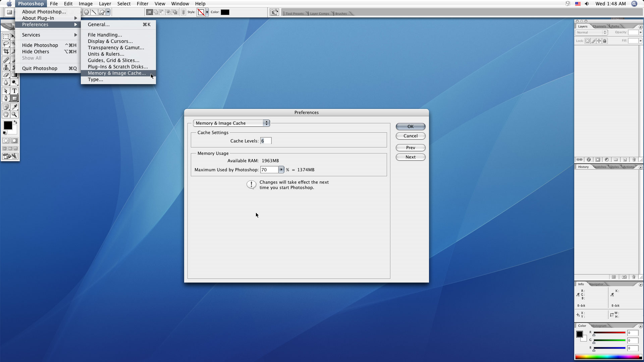Enable lock position in the Layers panel
644x362 pixels.
pyautogui.click(x=599, y=41)
